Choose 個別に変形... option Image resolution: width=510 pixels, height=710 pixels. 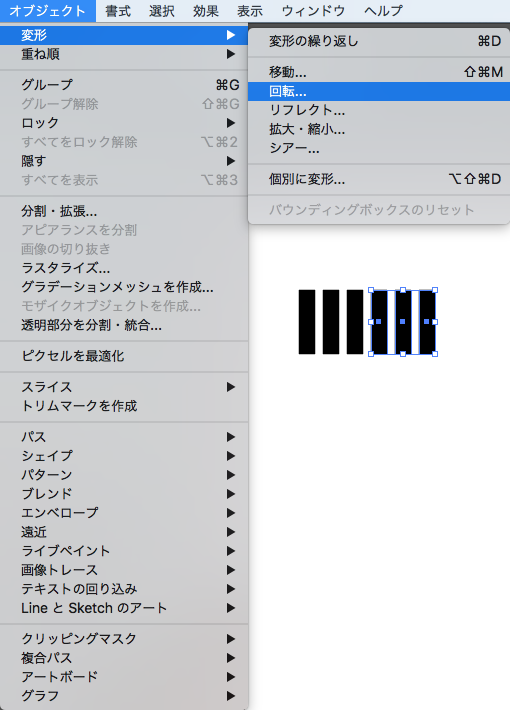(379, 179)
